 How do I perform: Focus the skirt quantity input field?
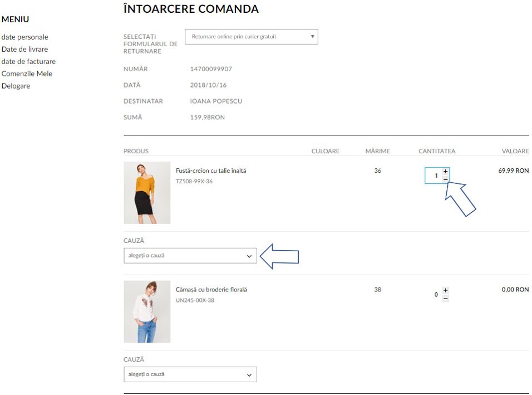coord(434,176)
